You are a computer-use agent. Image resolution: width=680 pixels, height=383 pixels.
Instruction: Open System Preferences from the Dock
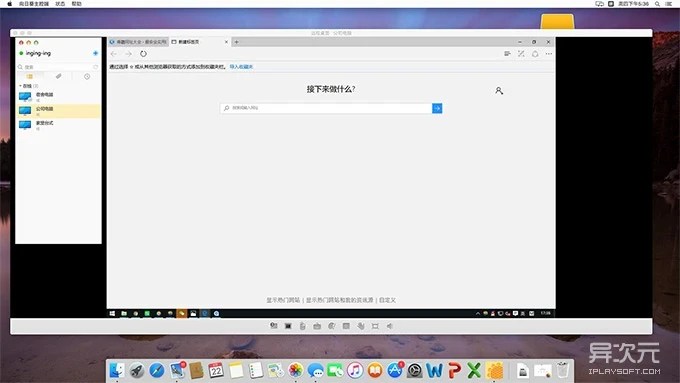415,370
